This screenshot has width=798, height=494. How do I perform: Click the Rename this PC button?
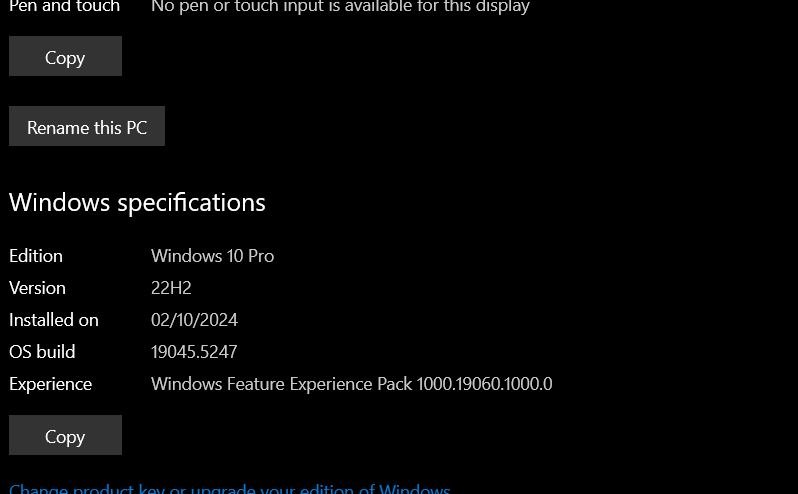(x=87, y=126)
